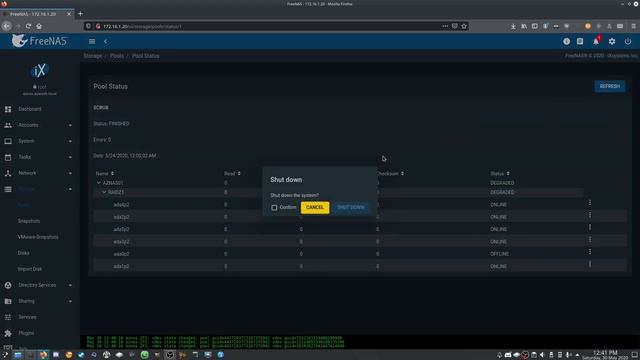Click the power icon in FreeNAS header
The image size is (640, 360).
point(628,41)
